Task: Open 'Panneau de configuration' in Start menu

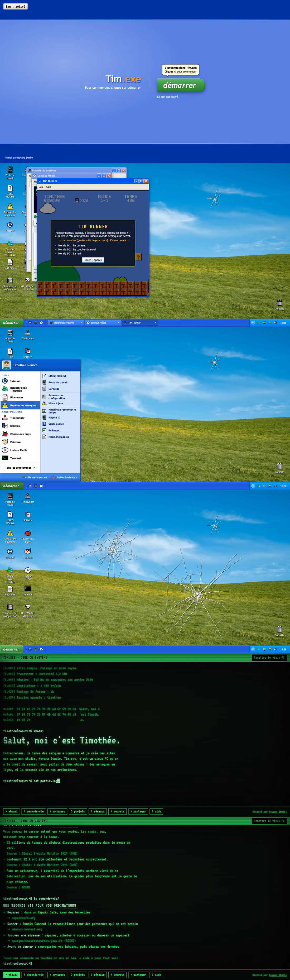Action: [x=60, y=396]
